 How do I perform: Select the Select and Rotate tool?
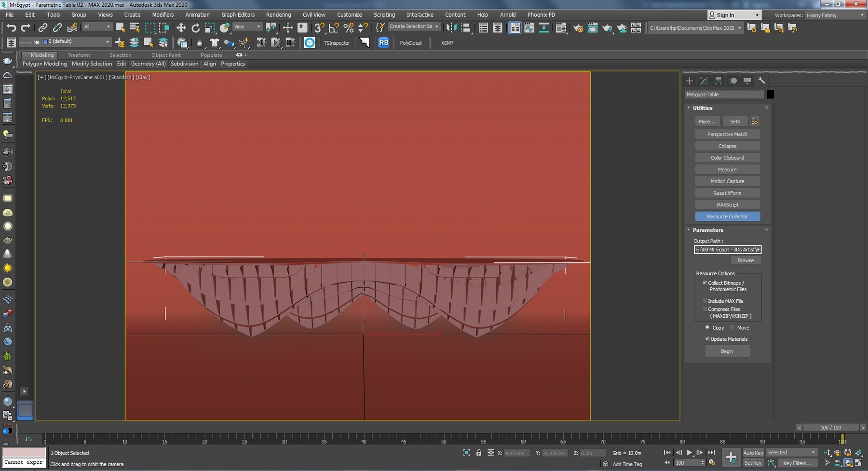click(x=196, y=27)
